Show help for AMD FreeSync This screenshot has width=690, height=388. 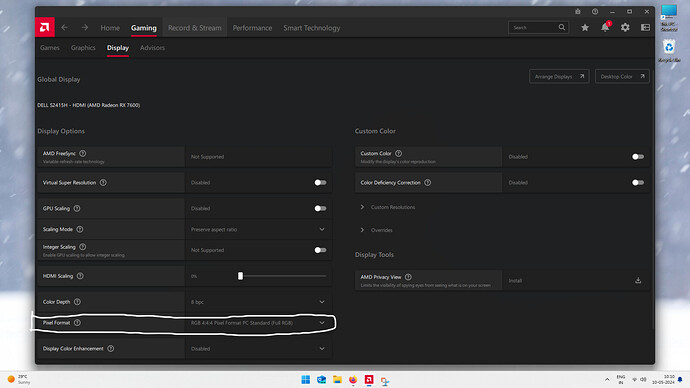(x=83, y=154)
